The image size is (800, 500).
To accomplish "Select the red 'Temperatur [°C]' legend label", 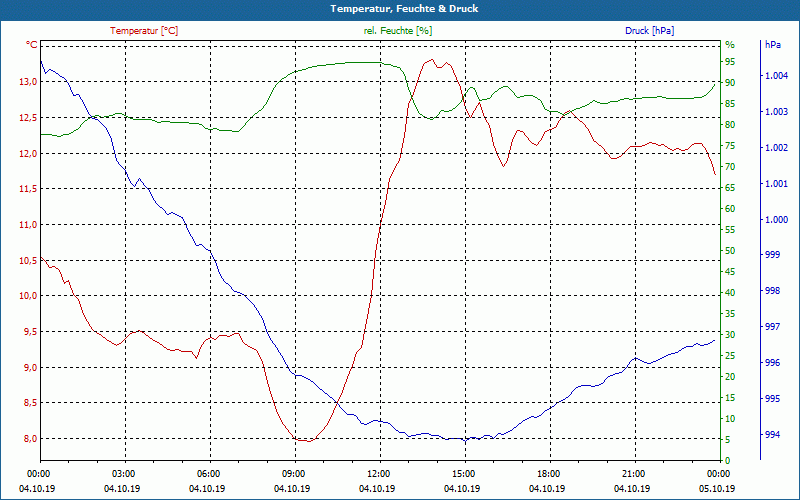I will click(144, 31).
